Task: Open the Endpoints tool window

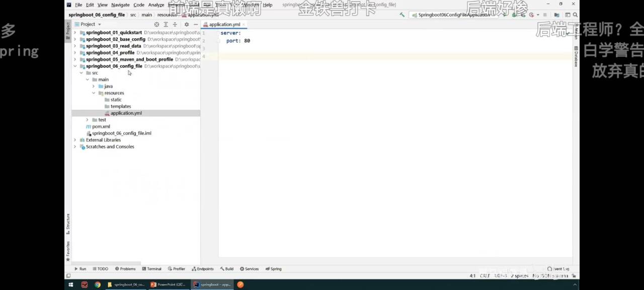Action: (x=203, y=269)
